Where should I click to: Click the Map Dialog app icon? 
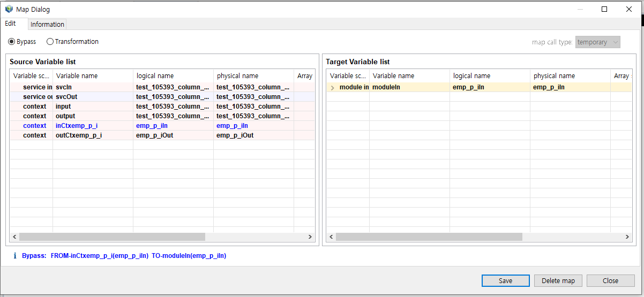tap(9, 9)
